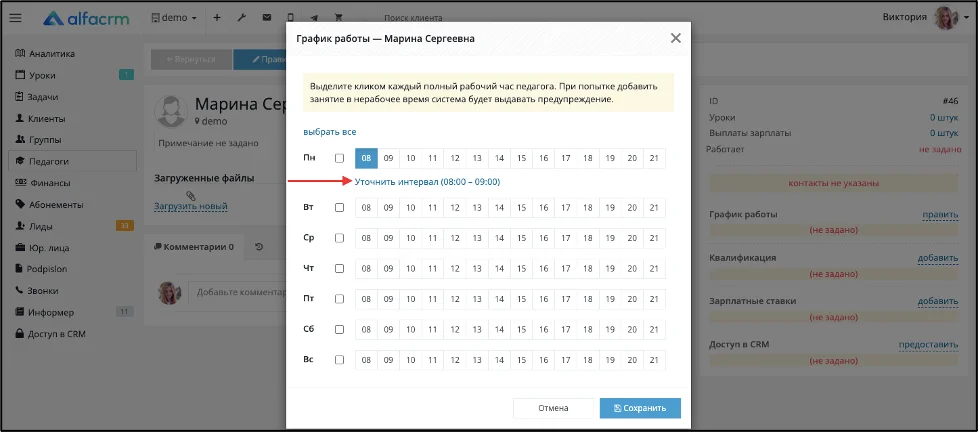Open the wrench settings icon

242,18
